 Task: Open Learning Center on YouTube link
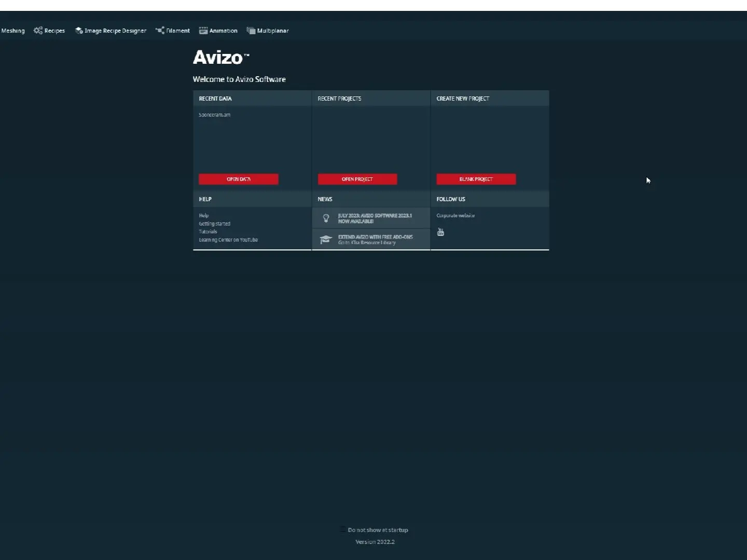[x=228, y=240]
